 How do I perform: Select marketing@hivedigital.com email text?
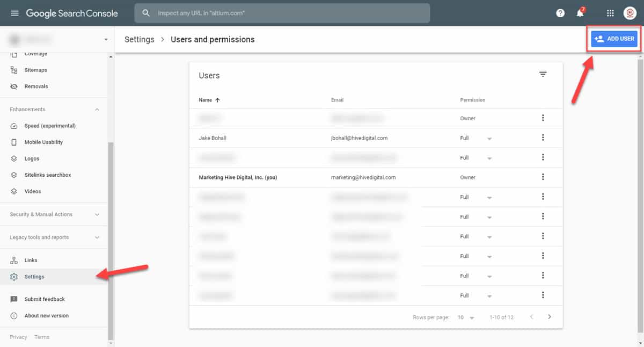(364, 177)
